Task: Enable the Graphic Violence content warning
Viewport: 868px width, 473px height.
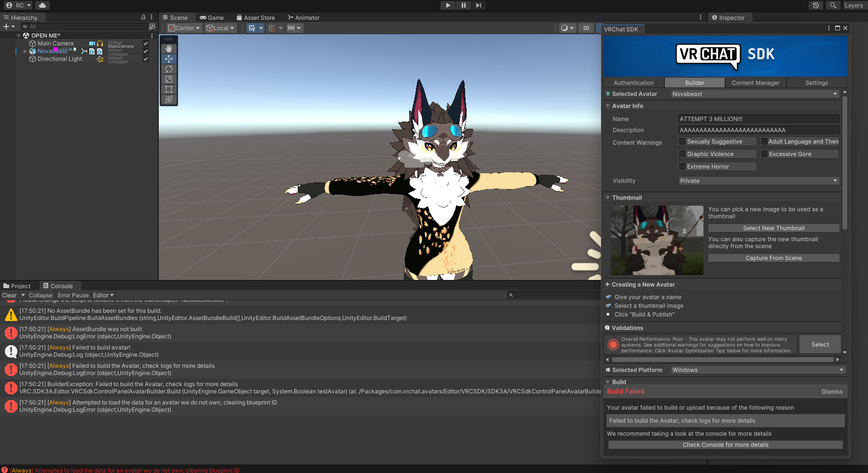Action: [682, 153]
